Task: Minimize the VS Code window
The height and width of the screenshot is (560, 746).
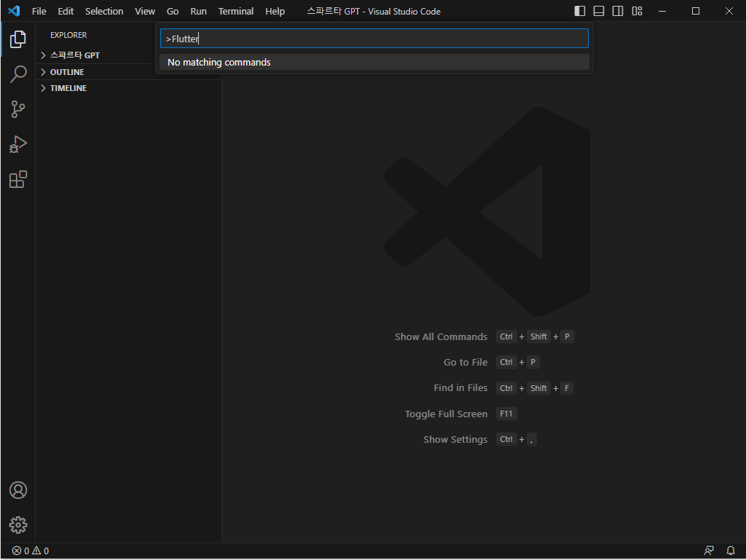Action: [x=661, y=11]
